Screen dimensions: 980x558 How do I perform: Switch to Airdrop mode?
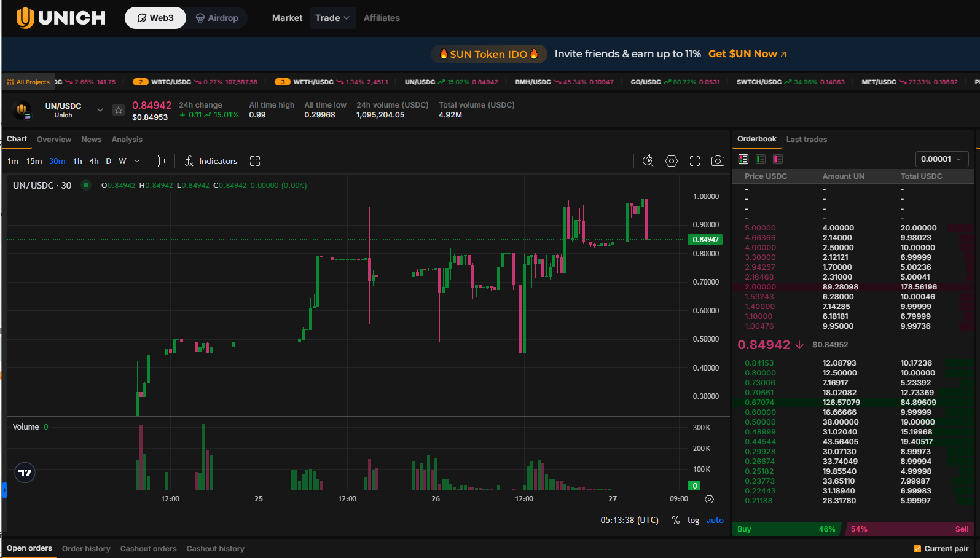(x=217, y=18)
